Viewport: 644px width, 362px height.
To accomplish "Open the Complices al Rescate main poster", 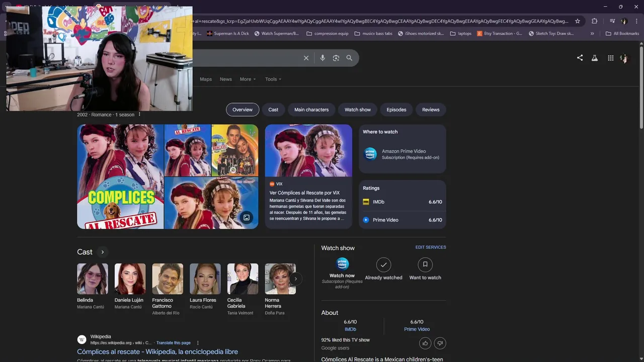I will click(120, 176).
